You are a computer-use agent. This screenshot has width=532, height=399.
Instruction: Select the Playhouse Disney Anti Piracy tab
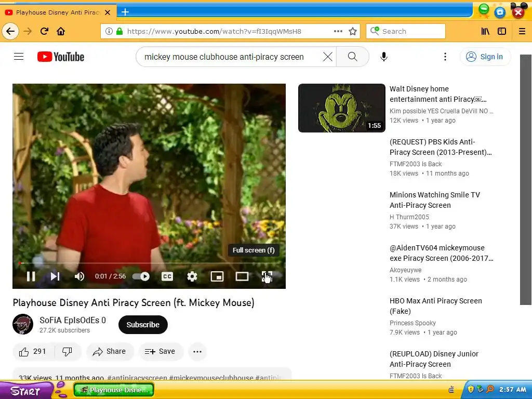(x=58, y=12)
